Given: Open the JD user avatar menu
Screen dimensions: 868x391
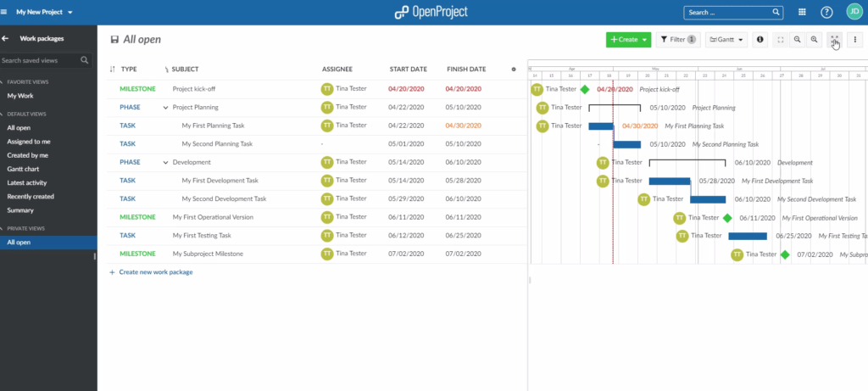Looking at the screenshot, I should (854, 12).
